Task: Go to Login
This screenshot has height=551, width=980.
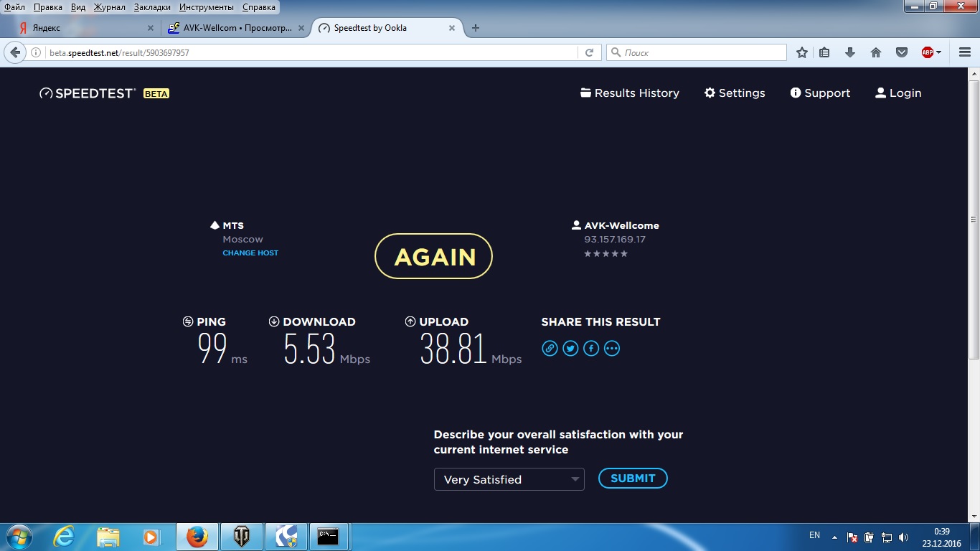Action: [x=898, y=93]
